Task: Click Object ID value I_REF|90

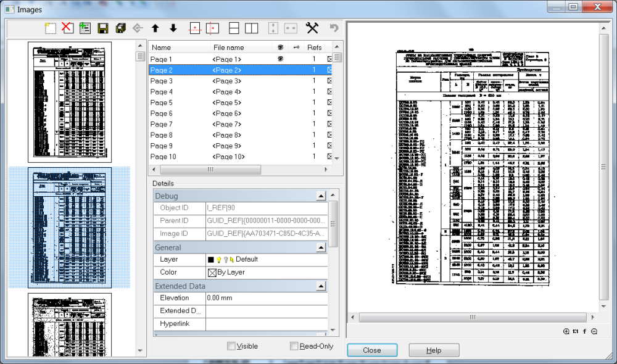Action: point(267,208)
